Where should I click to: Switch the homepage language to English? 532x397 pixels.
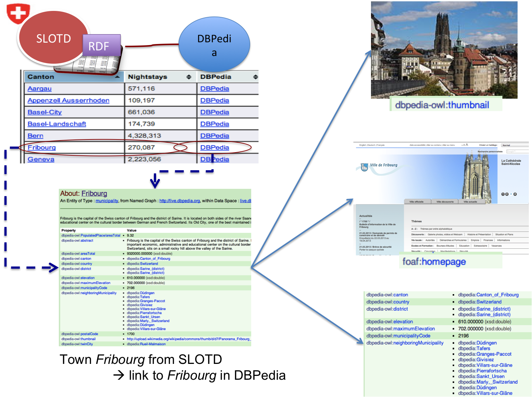point(363,145)
